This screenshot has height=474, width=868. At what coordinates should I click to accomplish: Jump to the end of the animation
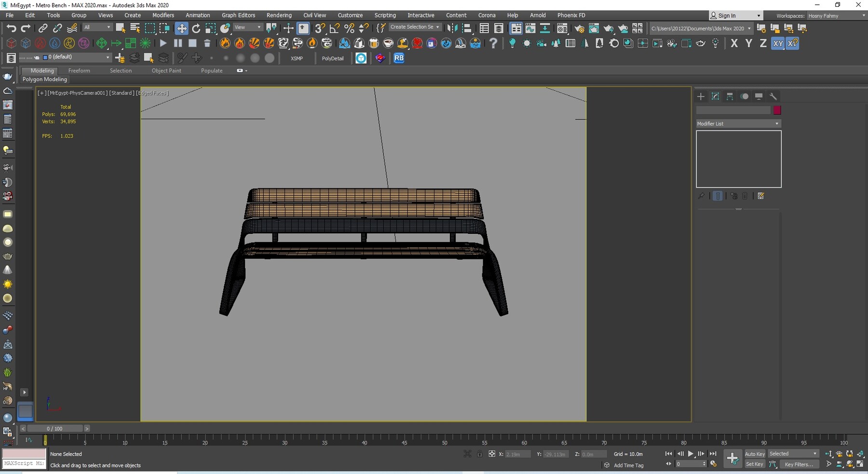(x=714, y=454)
